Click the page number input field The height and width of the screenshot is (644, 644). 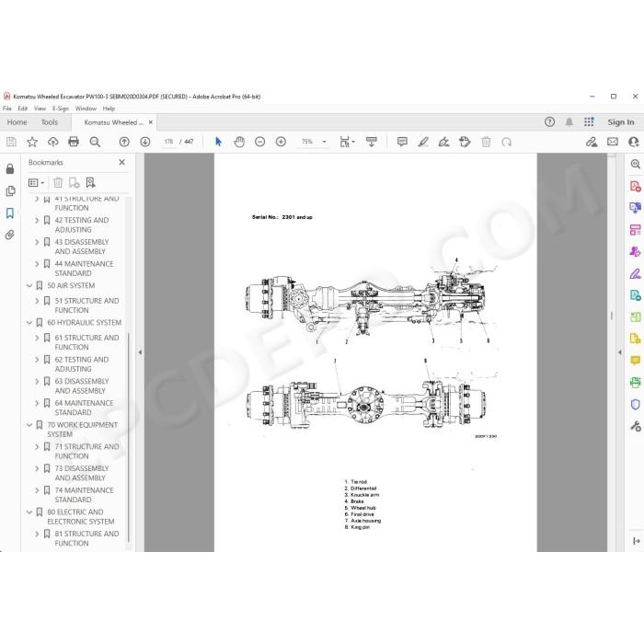pyautogui.click(x=168, y=142)
